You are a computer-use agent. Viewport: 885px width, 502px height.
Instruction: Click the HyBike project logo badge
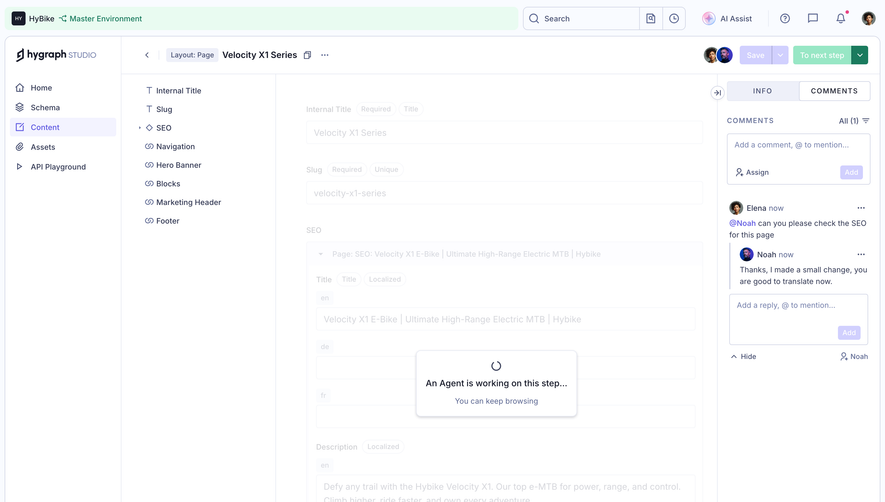click(x=19, y=19)
